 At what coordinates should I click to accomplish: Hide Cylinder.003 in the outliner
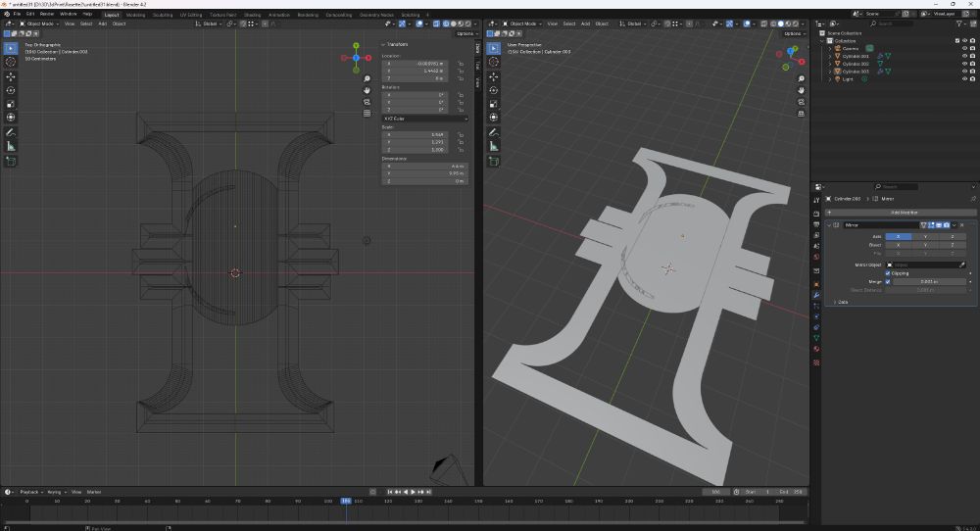(964, 72)
